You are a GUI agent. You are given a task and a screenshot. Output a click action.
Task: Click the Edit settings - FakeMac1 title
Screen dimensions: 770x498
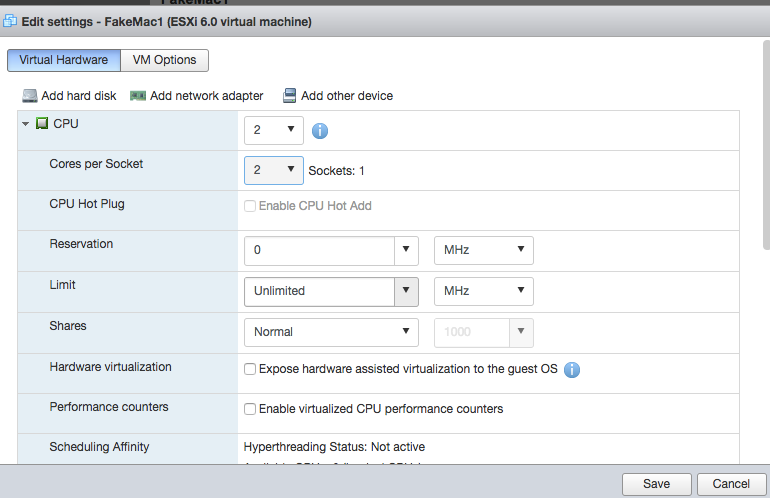[x=166, y=22]
